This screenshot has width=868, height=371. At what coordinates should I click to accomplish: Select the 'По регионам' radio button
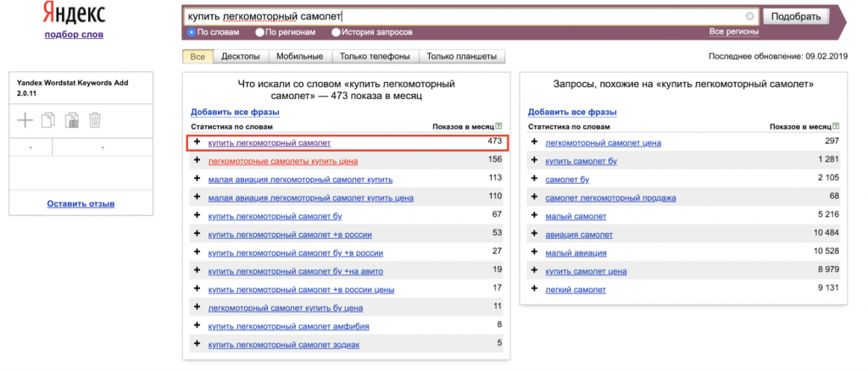coord(259,32)
